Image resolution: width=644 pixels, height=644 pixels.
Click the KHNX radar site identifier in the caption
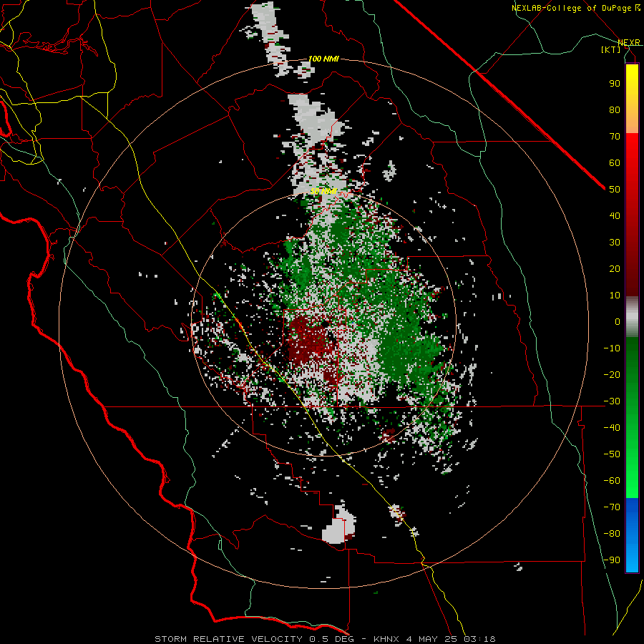click(x=387, y=639)
